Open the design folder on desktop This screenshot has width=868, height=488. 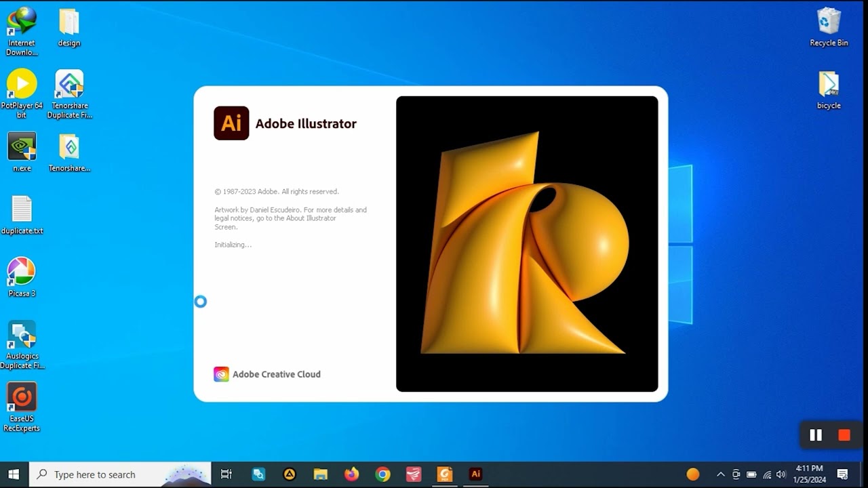pos(69,28)
